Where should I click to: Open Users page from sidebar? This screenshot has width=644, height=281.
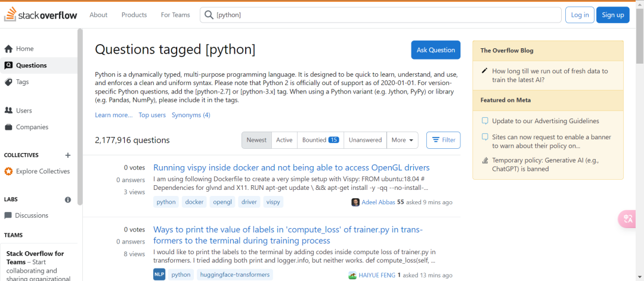(x=24, y=111)
